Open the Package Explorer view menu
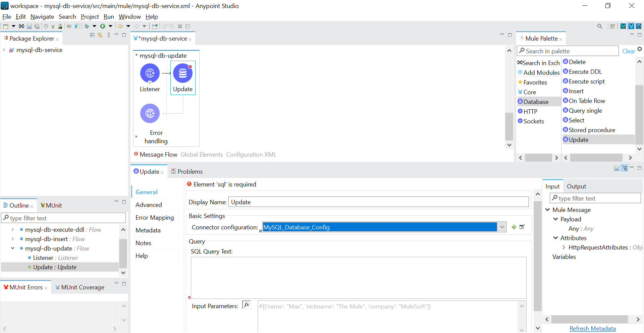 tap(109, 35)
